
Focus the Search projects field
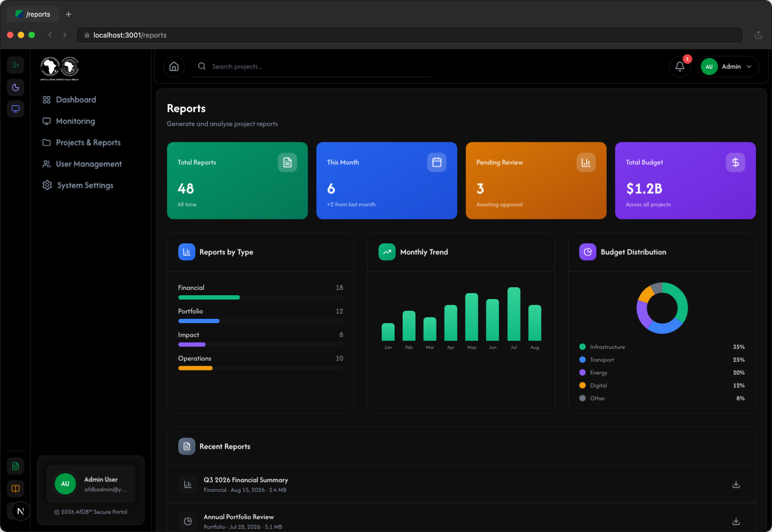click(311, 67)
